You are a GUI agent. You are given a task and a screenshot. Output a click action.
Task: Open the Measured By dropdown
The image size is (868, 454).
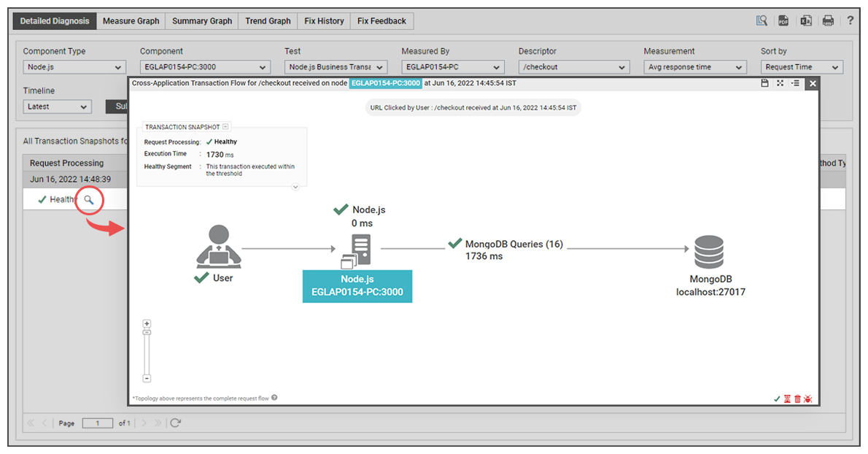click(x=453, y=67)
